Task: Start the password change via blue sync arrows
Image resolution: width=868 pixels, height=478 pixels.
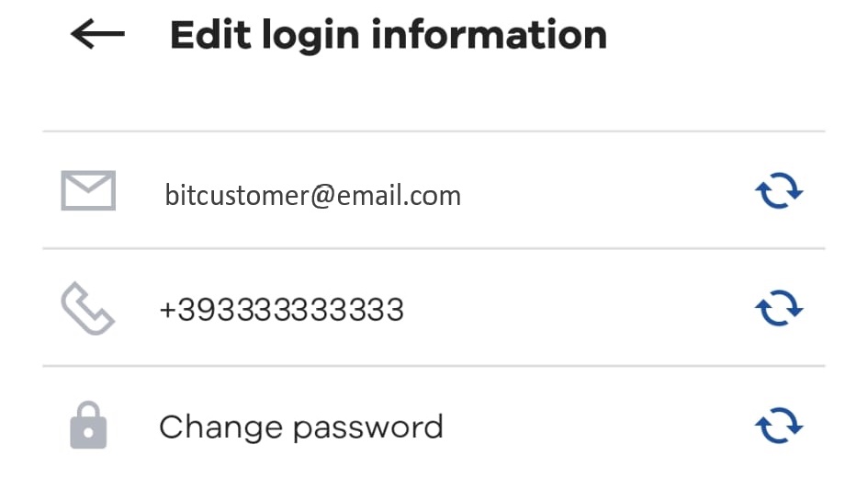Action: [779, 426]
